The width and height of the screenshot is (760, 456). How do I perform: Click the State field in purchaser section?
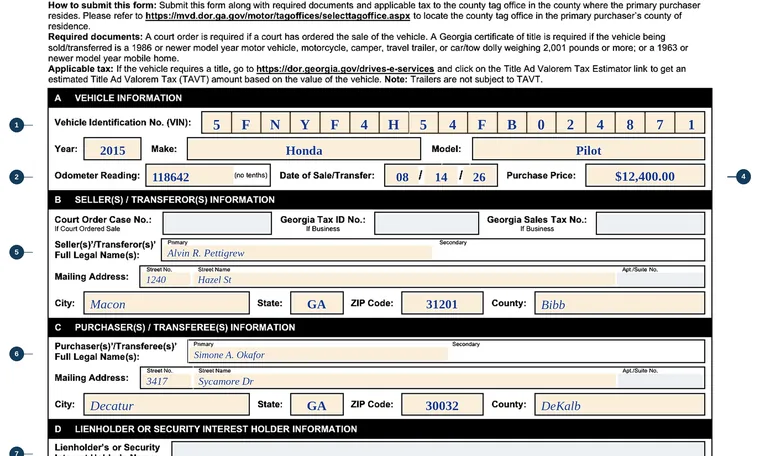click(317, 404)
